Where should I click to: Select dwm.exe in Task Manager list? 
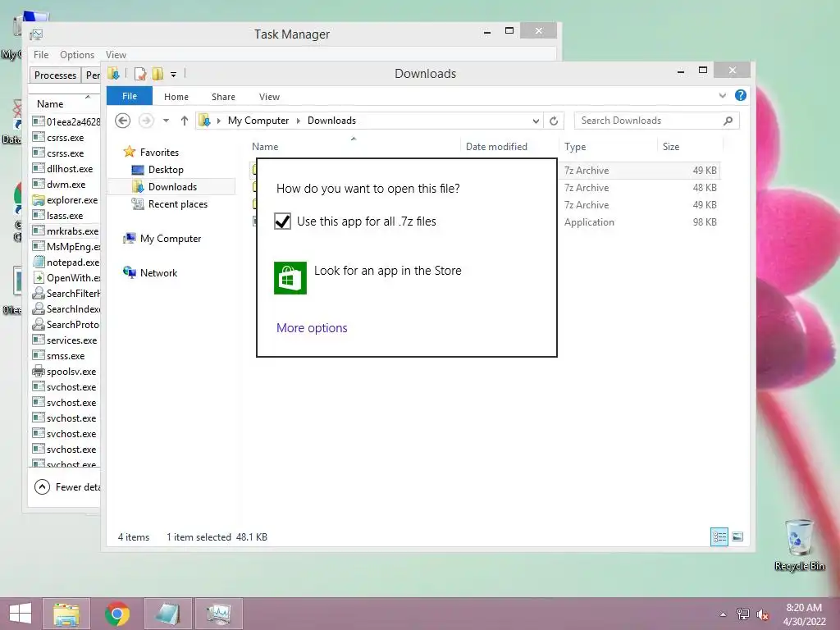(x=66, y=185)
